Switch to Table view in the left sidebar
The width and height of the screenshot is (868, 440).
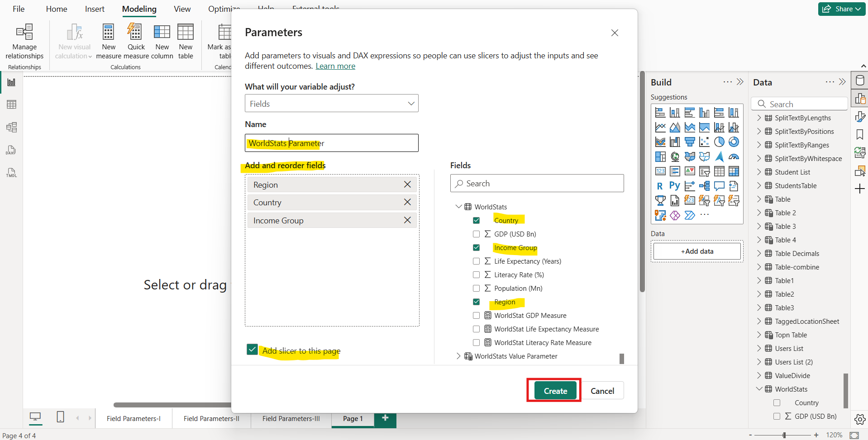pos(11,104)
